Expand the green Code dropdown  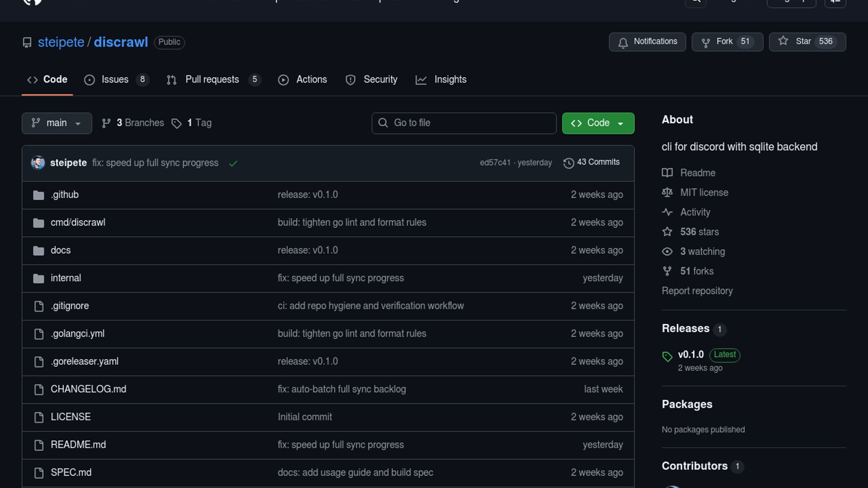(x=598, y=123)
